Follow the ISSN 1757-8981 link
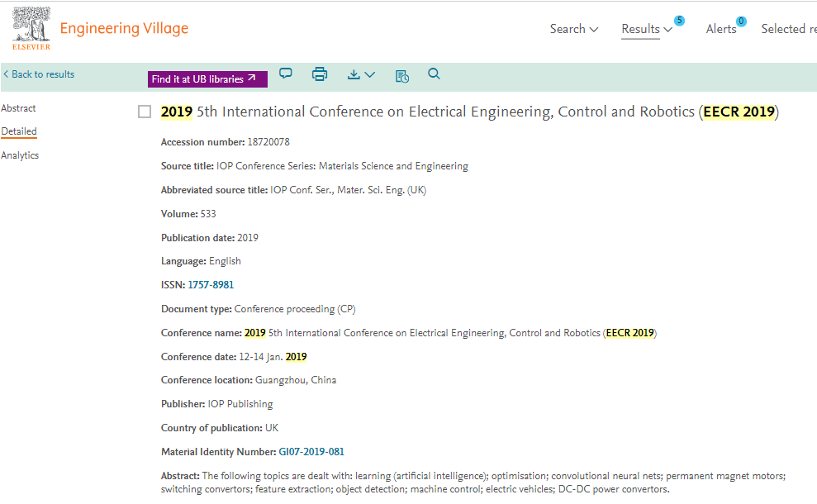817x504 pixels. 211,285
